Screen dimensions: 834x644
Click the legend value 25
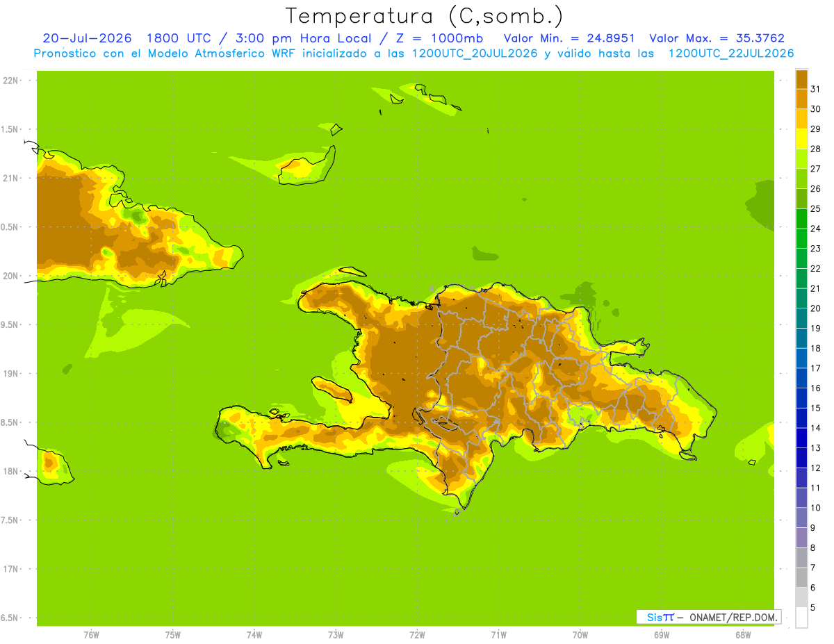point(815,208)
